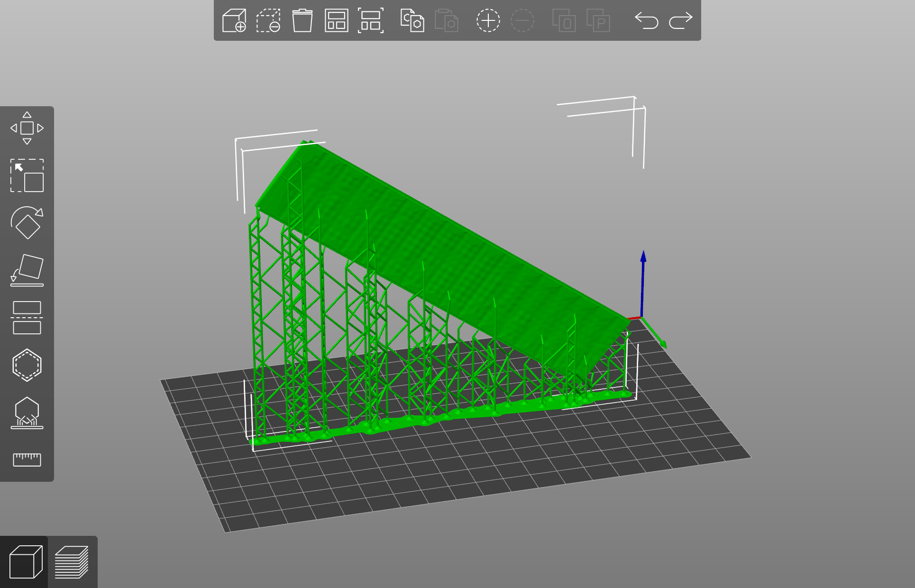This screenshot has width=915, height=588.
Task: Click the Undo arrow
Action: click(646, 21)
